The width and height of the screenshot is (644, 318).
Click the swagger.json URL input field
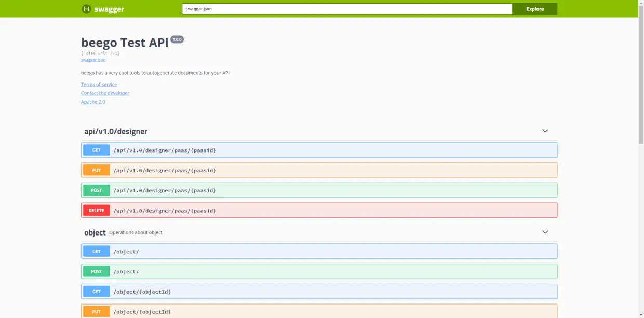[x=347, y=9]
